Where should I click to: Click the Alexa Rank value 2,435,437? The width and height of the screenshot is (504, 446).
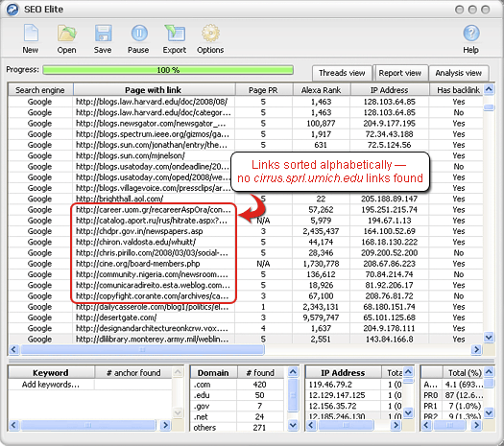click(321, 231)
